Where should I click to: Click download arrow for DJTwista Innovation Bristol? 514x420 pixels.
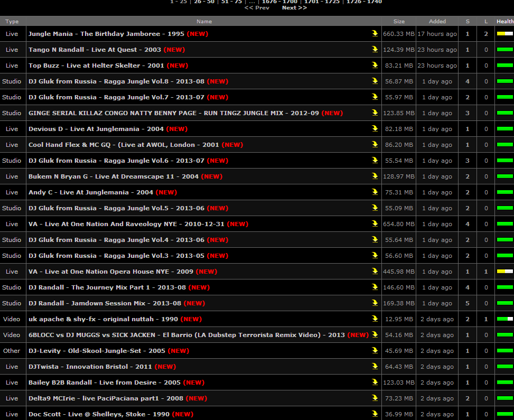pos(375,366)
